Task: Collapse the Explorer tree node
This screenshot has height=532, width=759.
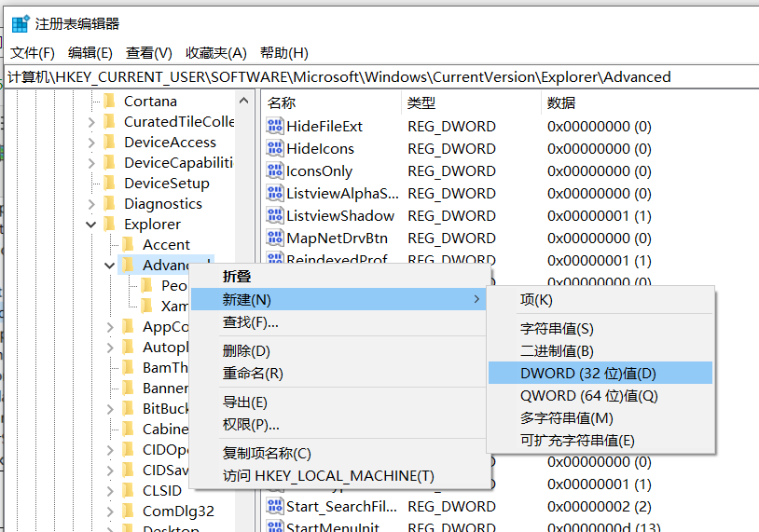Action: click(91, 225)
